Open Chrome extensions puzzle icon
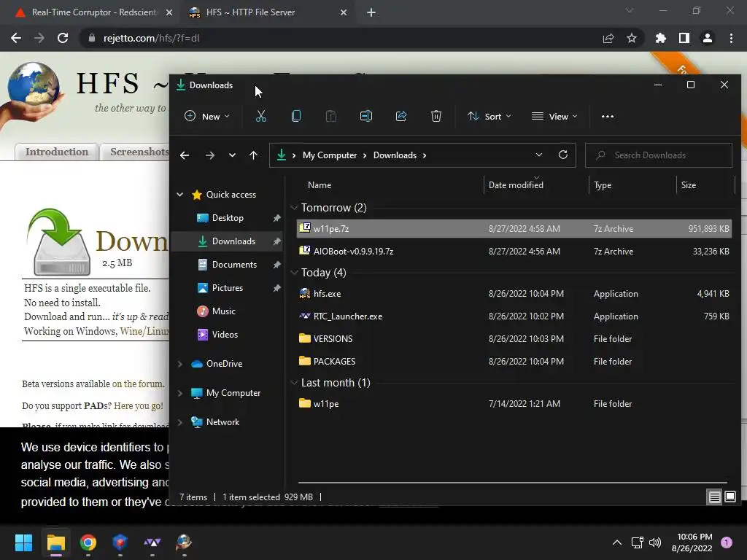Screen dimensions: 747x560 [x=660, y=38]
